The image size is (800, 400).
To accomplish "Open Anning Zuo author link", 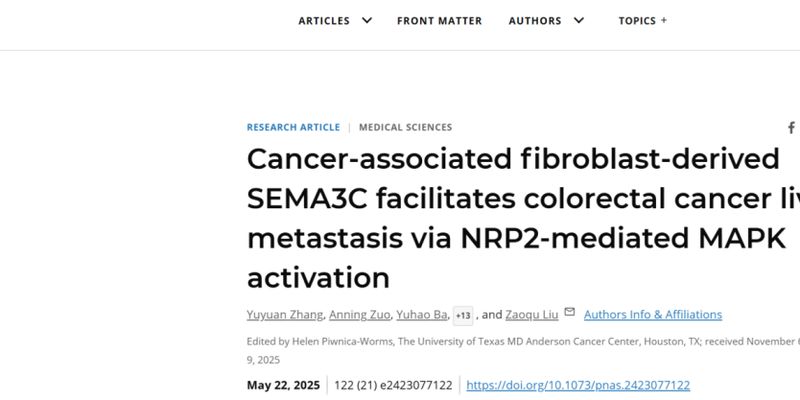I will pos(359,315).
